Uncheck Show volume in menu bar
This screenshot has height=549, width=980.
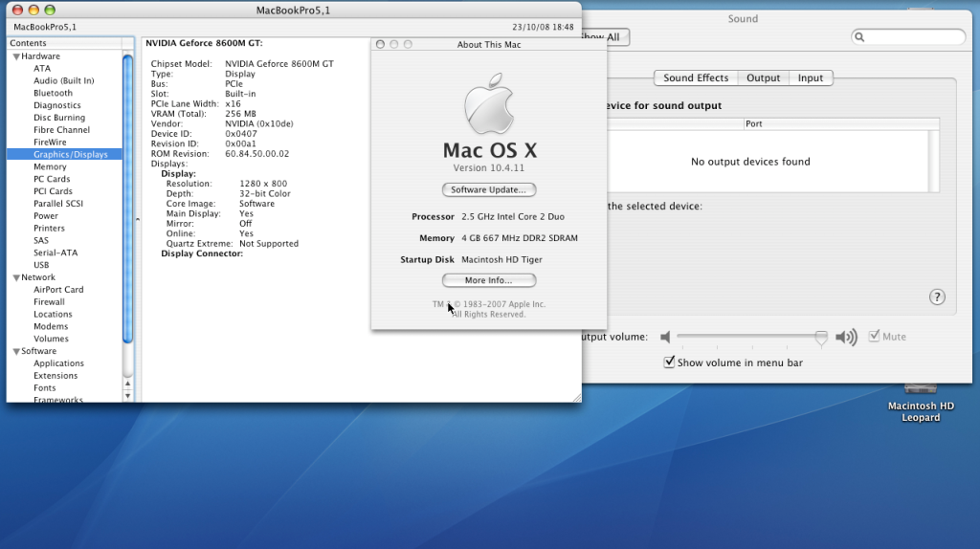(x=670, y=362)
